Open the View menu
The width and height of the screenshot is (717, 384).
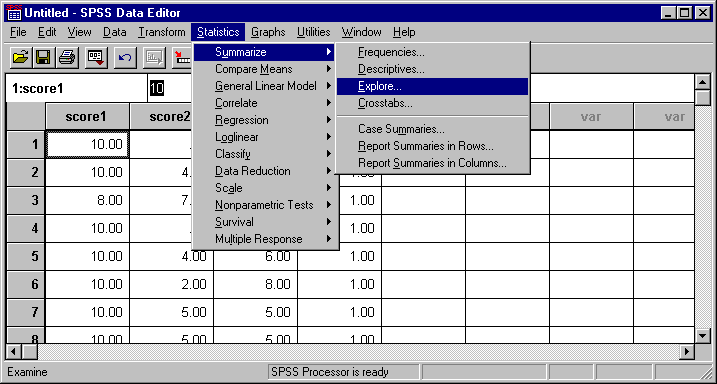pos(80,32)
